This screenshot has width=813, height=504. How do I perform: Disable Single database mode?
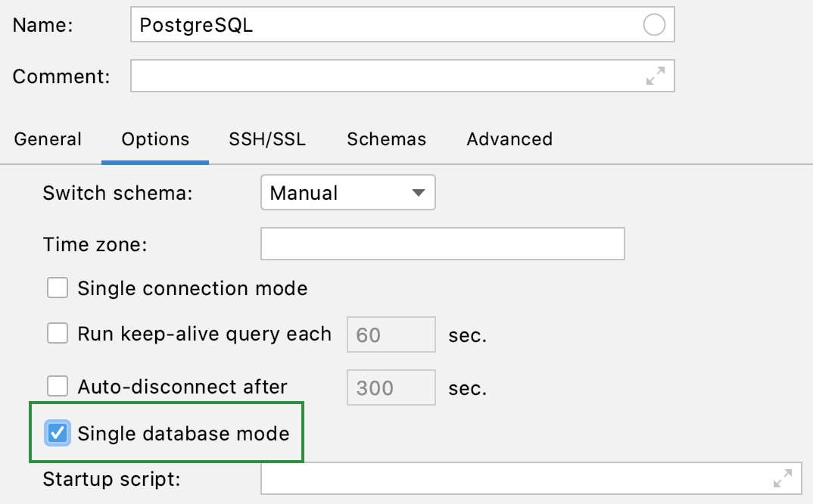[57, 433]
